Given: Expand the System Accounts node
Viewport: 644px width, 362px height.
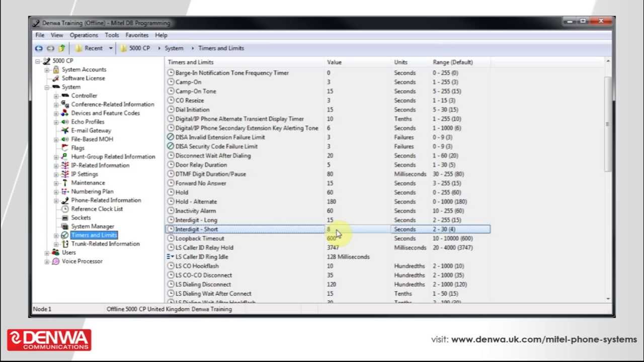Looking at the screenshot, I should (x=47, y=69).
